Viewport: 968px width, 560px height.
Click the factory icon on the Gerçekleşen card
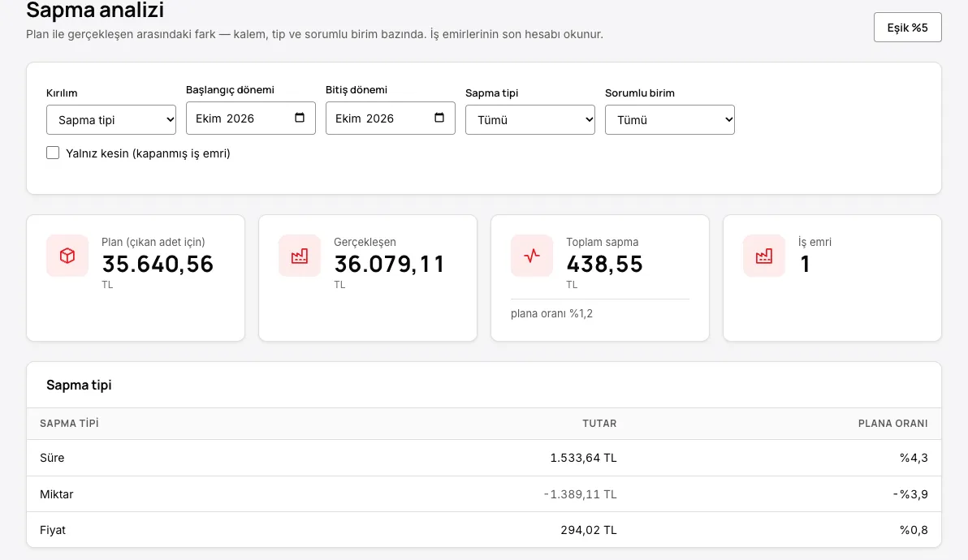[300, 256]
